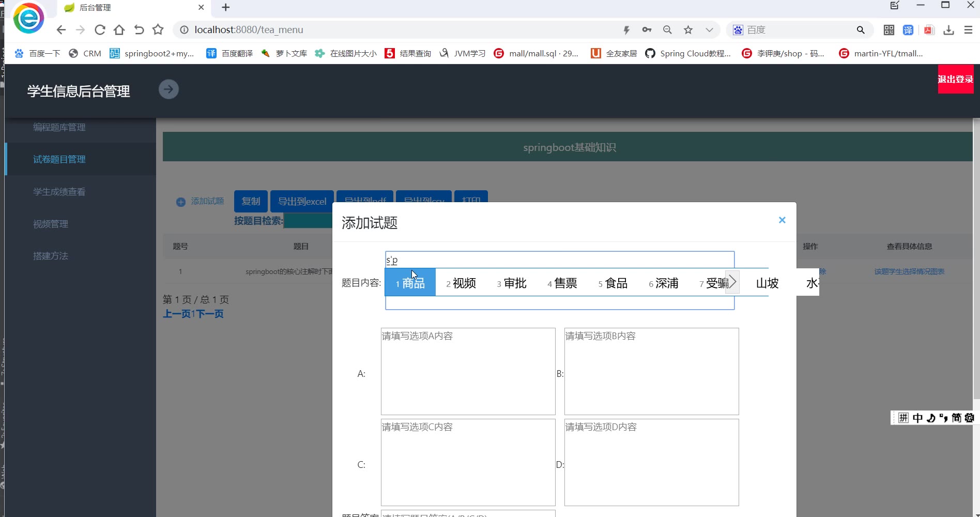Toggle IME Chinese/English mode 中
The height and width of the screenshot is (517, 980).
click(917, 418)
